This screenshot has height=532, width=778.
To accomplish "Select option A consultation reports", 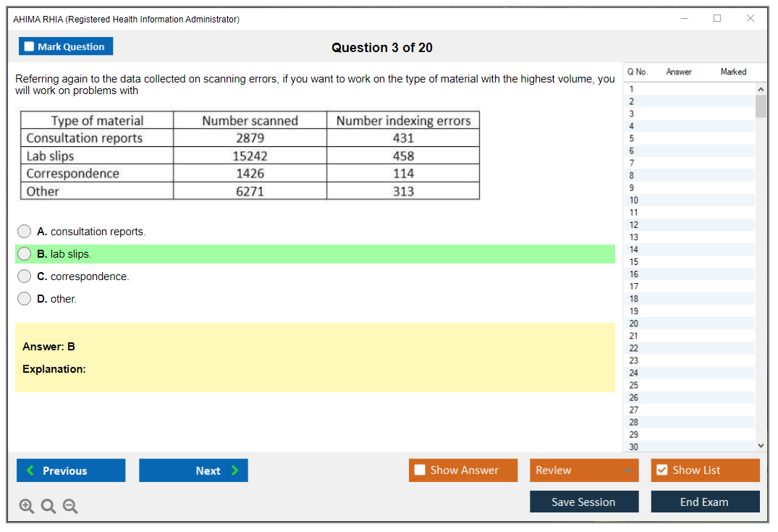I will tap(25, 232).
